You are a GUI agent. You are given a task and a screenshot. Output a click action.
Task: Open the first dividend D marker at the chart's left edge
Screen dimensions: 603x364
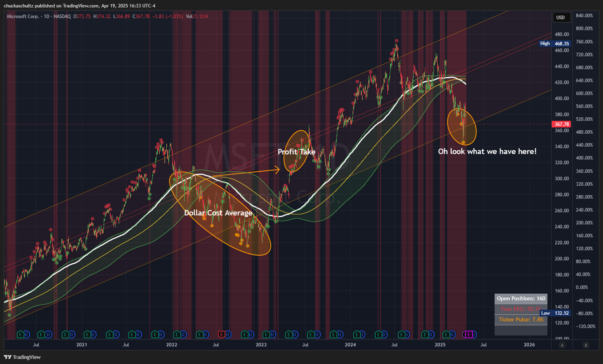click(x=26, y=334)
